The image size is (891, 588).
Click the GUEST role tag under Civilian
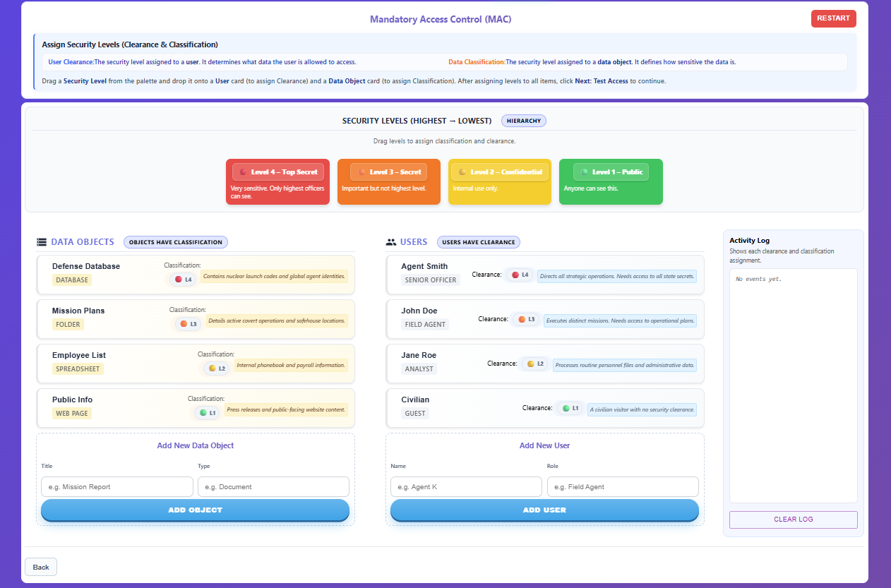415,413
